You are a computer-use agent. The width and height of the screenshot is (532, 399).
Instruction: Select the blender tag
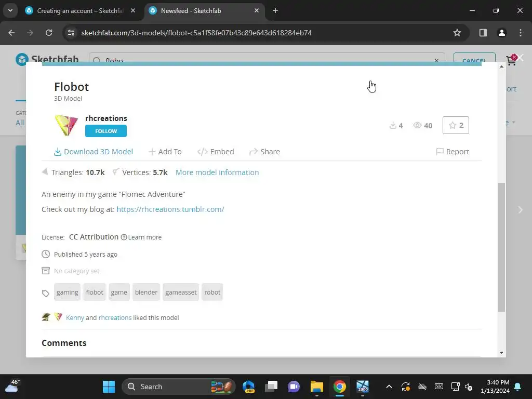click(146, 292)
